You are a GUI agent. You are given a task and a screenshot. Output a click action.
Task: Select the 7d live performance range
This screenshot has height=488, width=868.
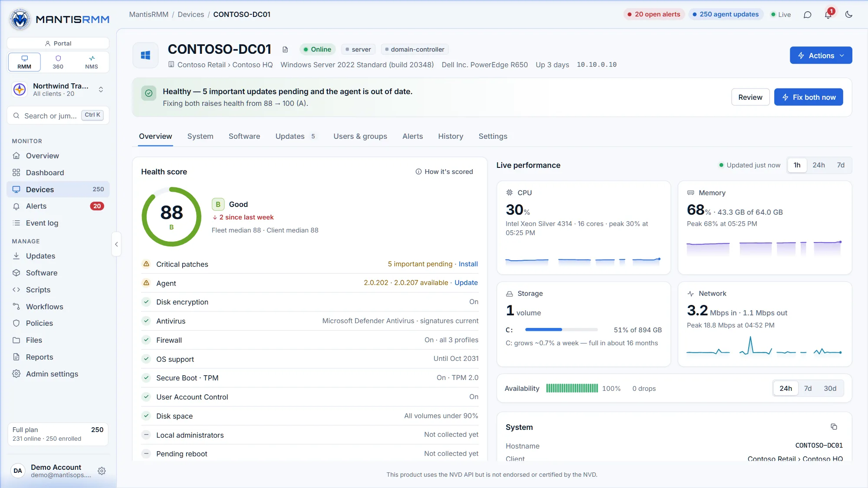841,165
